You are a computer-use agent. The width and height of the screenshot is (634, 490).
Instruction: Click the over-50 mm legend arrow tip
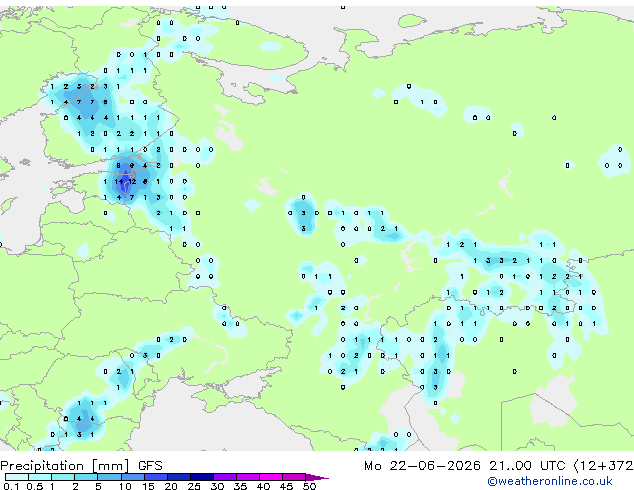pyautogui.click(x=317, y=478)
